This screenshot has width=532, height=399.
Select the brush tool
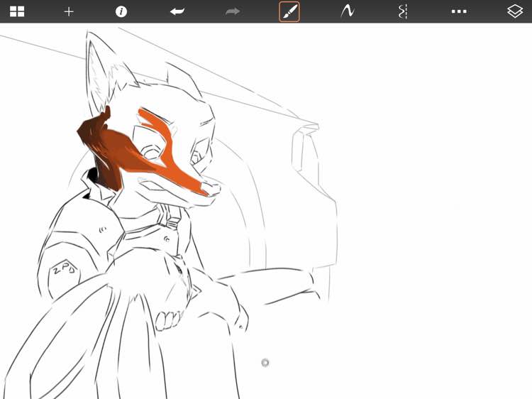click(x=289, y=11)
